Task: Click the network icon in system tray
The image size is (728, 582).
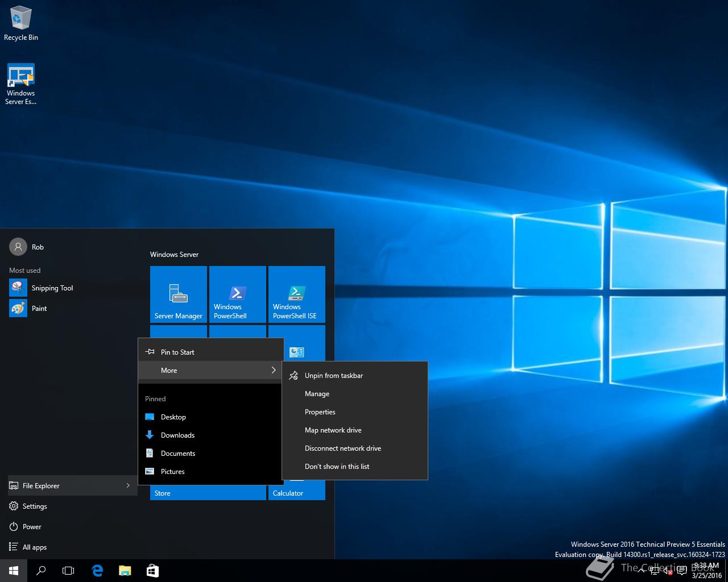Action: 655,571
